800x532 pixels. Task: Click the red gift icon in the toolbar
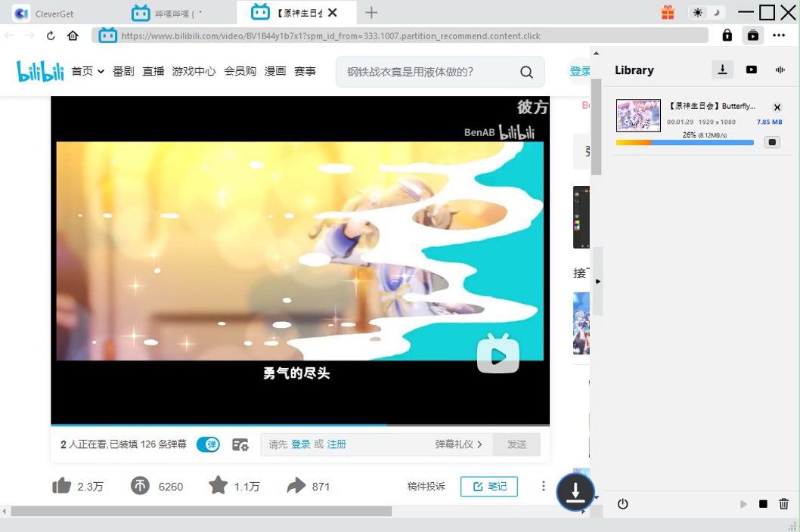pyautogui.click(x=668, y=13)
